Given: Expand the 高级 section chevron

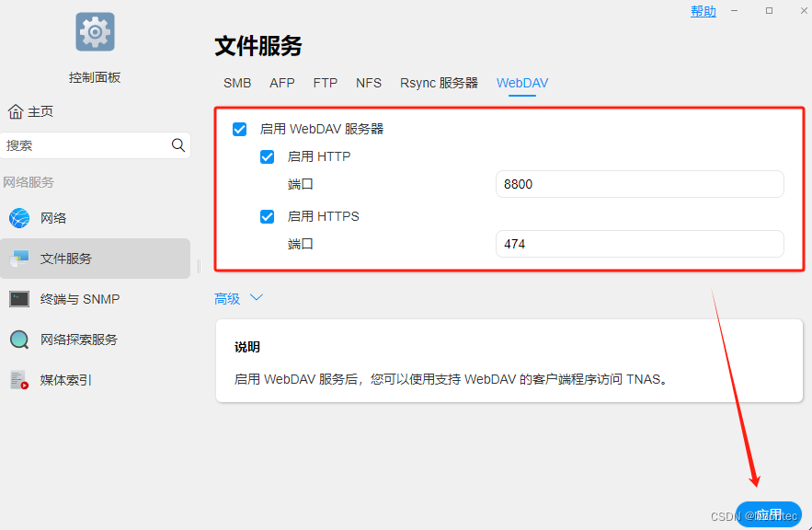Looking at the screenshot, I should 257,298.
